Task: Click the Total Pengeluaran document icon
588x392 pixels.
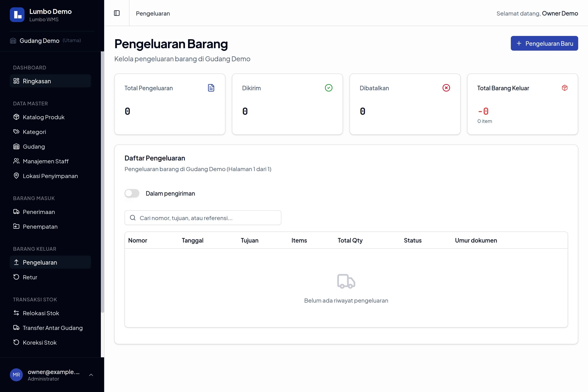Action: pos(211,88)
